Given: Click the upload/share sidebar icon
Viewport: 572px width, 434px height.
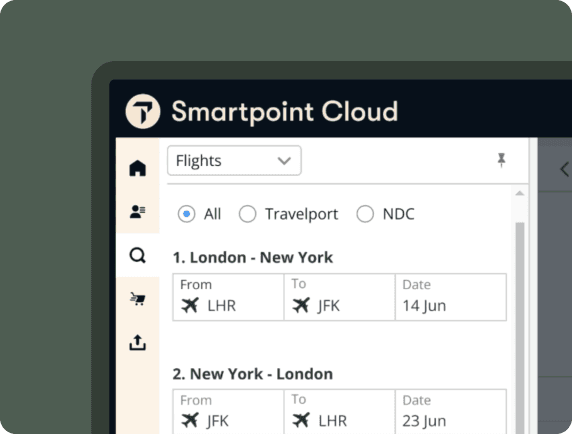Looking at the screenshot, I should [138, 342].
